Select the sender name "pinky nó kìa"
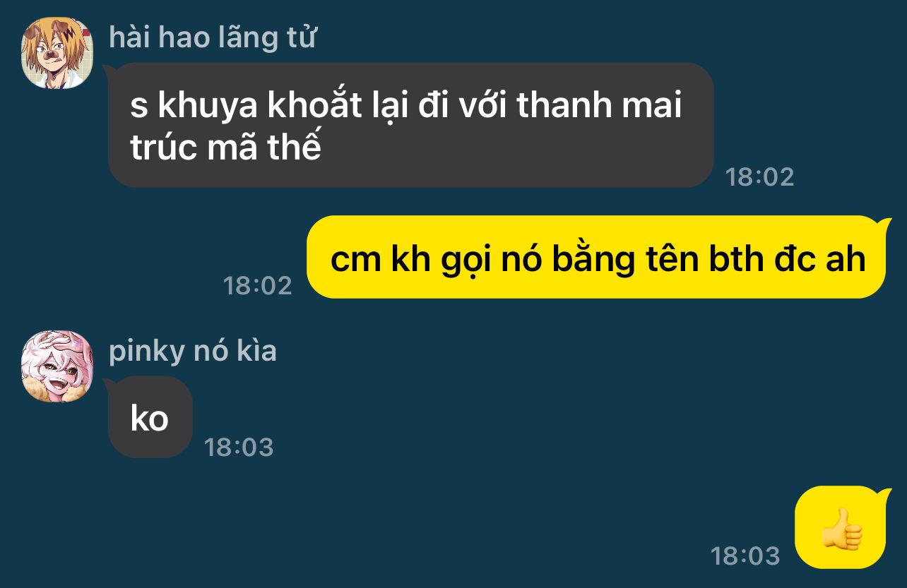Image resolution: width=907 pixels, height=588 pixels. tap(192, 351)
